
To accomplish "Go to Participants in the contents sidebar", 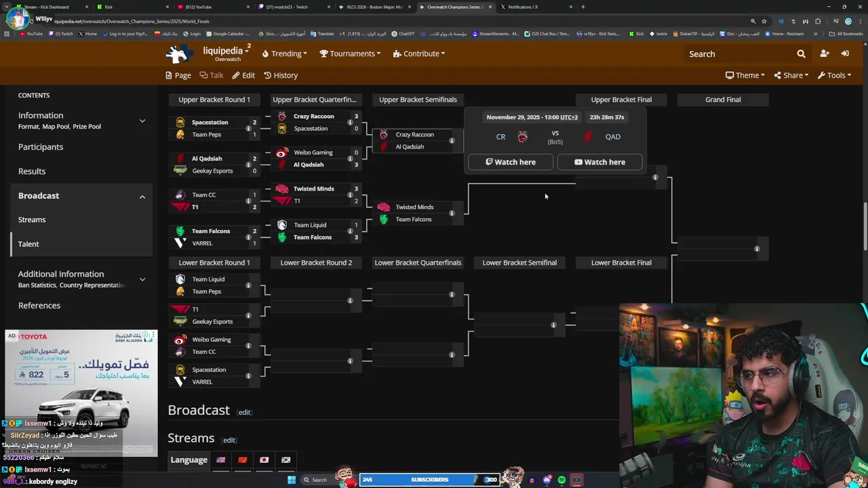I will coord(41,147).
